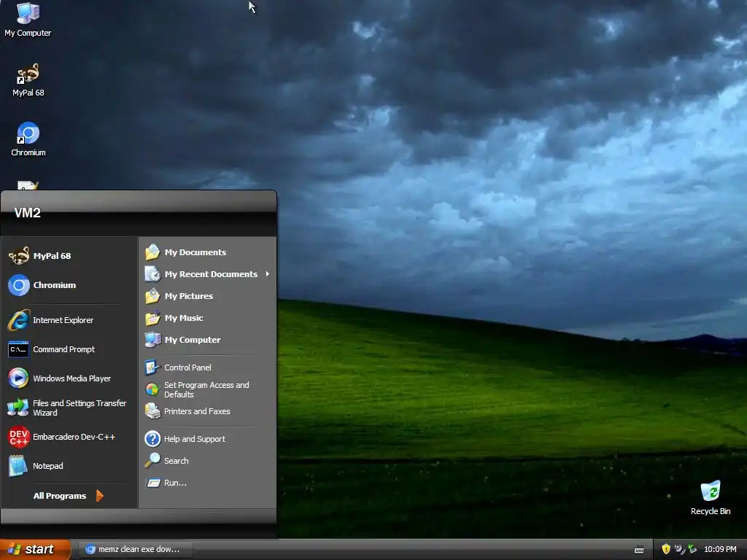Screen dimensions: 747x560
Task: Open Files and Settings Transfer Wizard
Action: click(x=69, y=408)
